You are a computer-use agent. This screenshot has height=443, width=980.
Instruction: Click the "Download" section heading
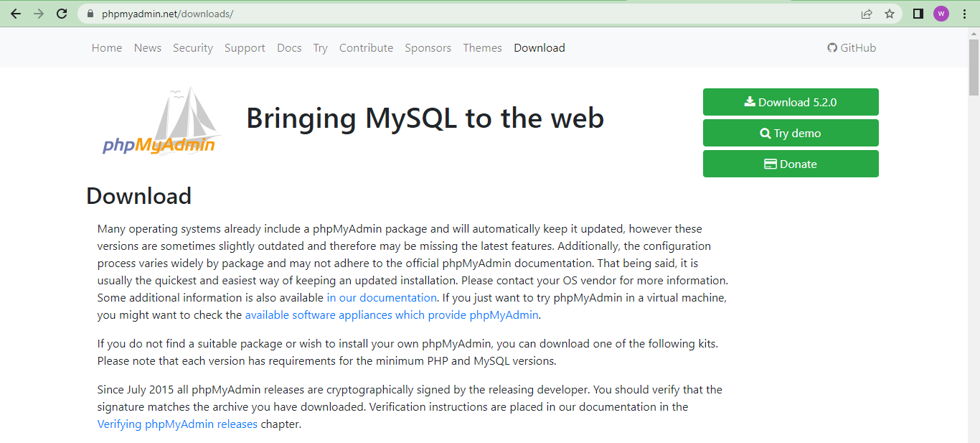coord(138,196)
